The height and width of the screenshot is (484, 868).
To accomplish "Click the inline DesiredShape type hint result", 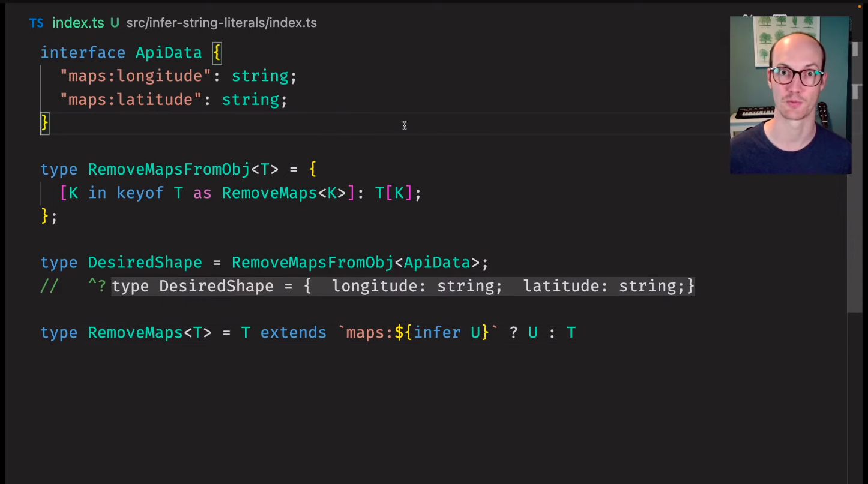I will (x=402, y=287).
